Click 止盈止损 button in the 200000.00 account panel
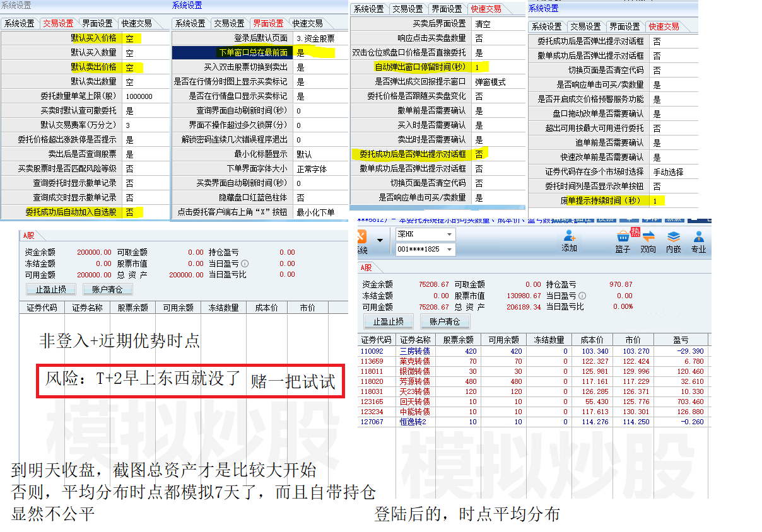The height and width of the screenshot is (532, 762). pyautogui.click(x=51, y=289)
